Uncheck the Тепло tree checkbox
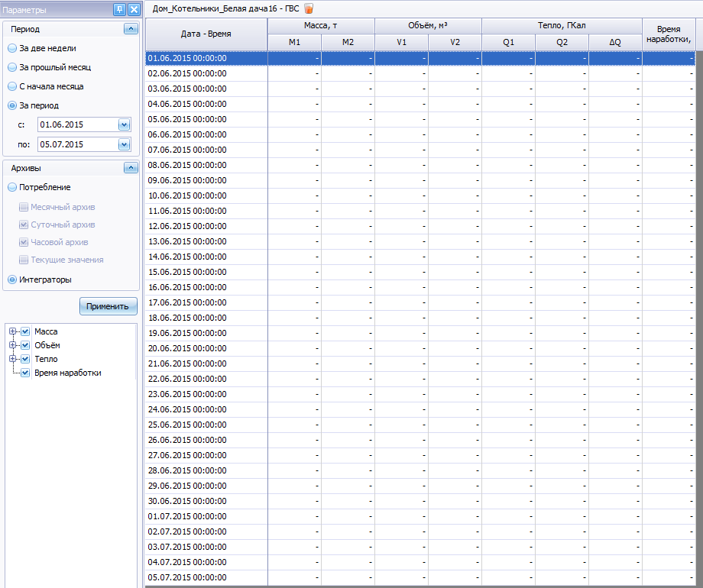Viewport: 703px width, 588px height. click(25, 359)
